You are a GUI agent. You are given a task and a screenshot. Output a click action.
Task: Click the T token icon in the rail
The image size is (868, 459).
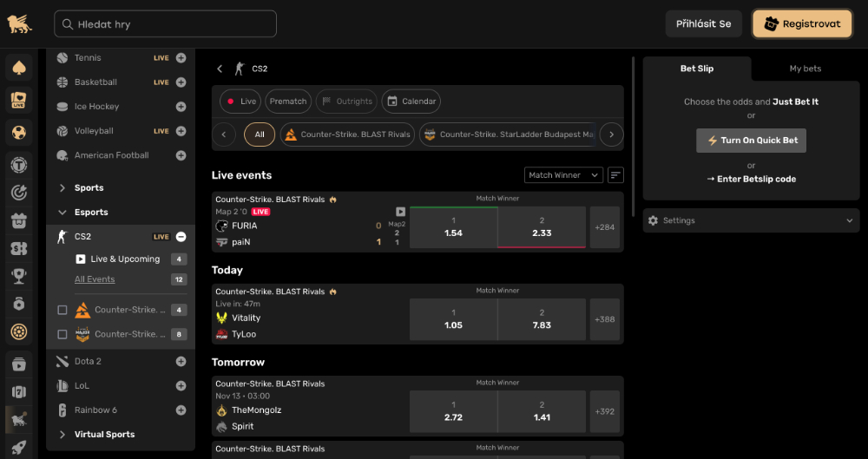(19, 165)
